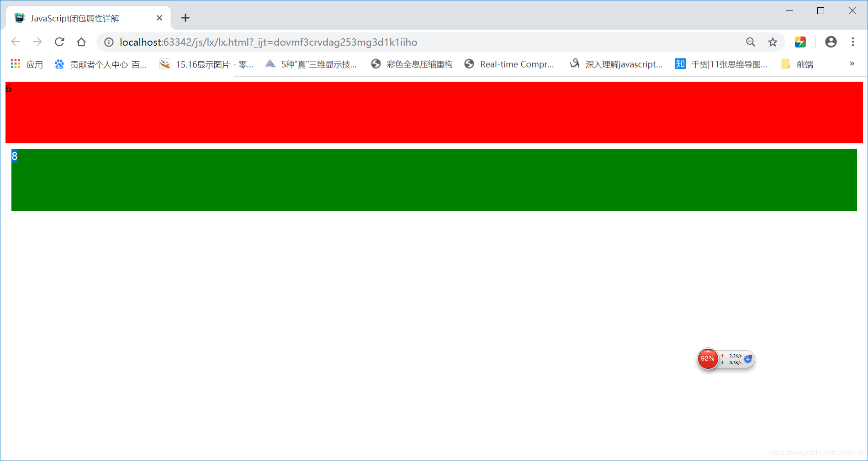This screenshot has height=461, width=868.
Task: Click the green box showing 8
Action: tap(434, 180)
